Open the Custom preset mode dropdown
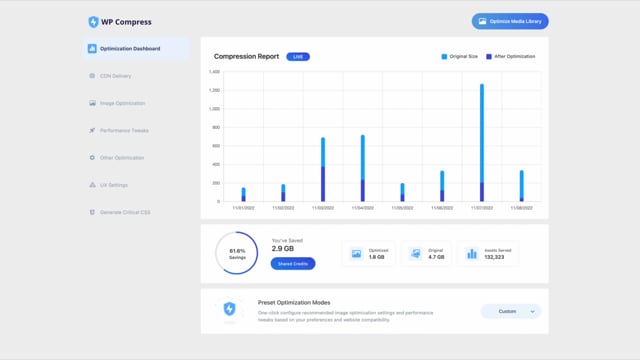The height and width of the screenshot is (360, 640). [511, 311]
